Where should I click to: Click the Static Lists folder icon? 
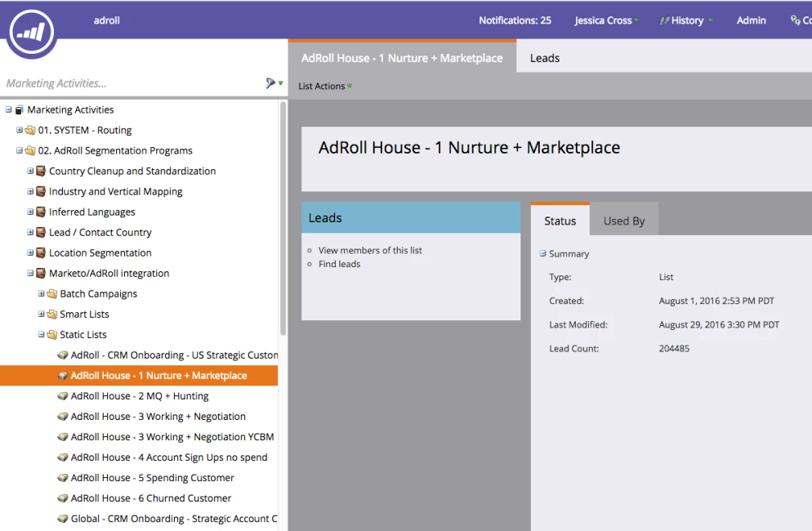51,335
